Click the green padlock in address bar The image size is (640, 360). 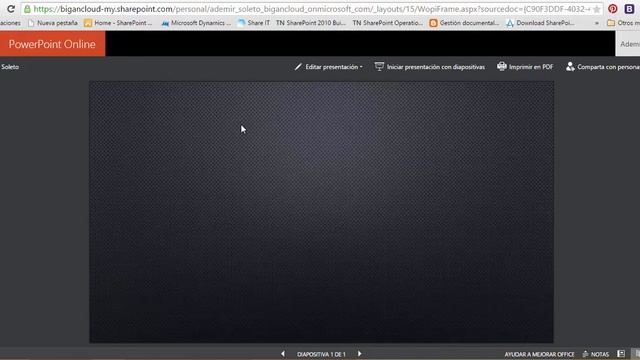[x=27, y=9]
